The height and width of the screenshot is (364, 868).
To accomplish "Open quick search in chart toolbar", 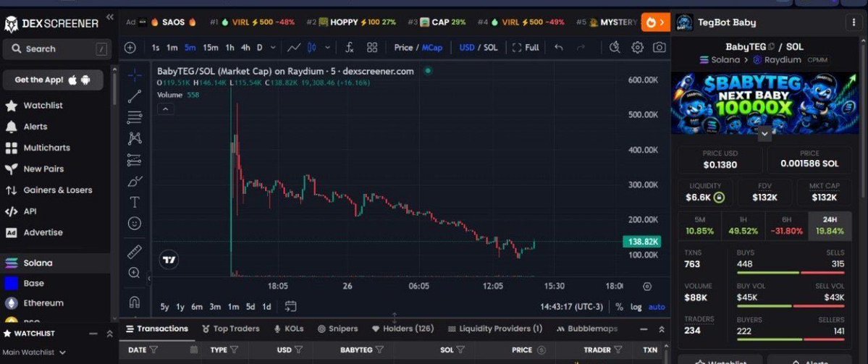I will pyautogui.click(x=615, y=48).
